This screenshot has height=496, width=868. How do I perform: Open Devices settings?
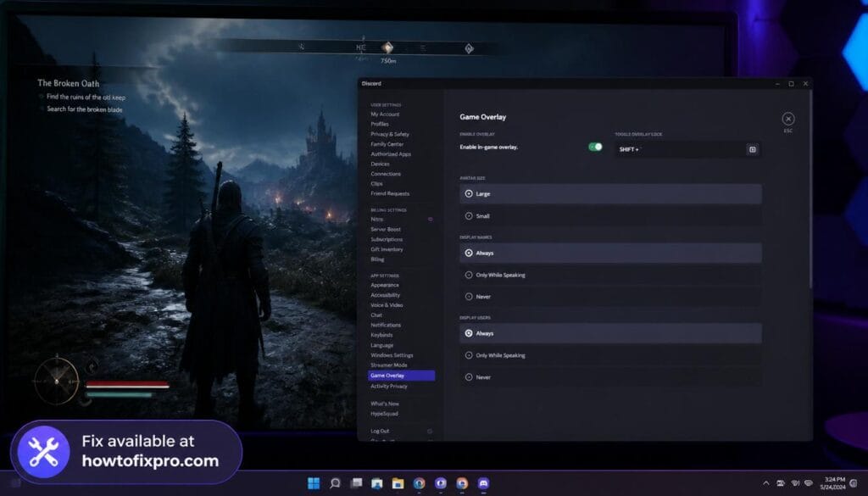pyautogui.click(x=380, y=164)
